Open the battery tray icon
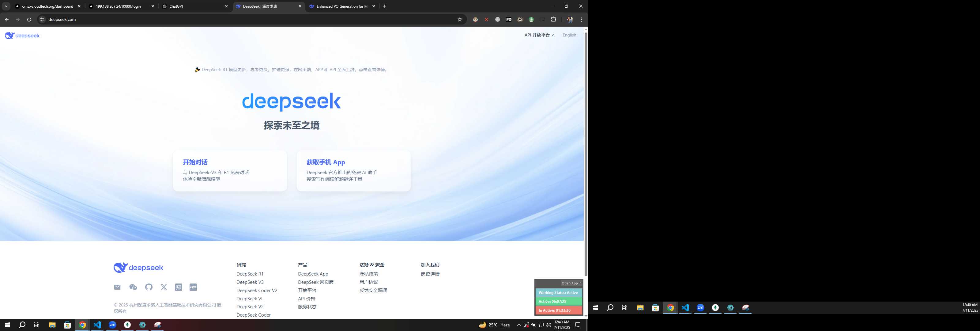Image resolution: width=980 pixels, height=331 pixels. [x=534, y=325]
